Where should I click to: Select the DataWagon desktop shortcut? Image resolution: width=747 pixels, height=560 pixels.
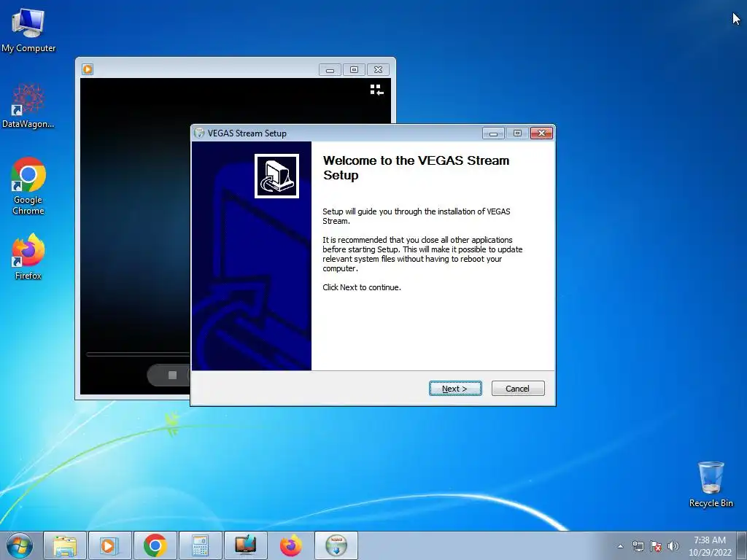pos(28,106)
